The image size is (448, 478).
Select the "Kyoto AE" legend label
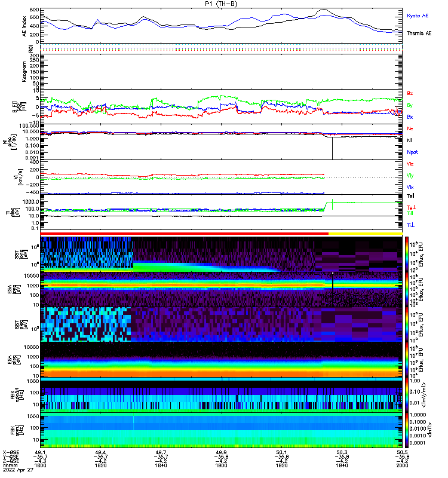coord(418,16)
